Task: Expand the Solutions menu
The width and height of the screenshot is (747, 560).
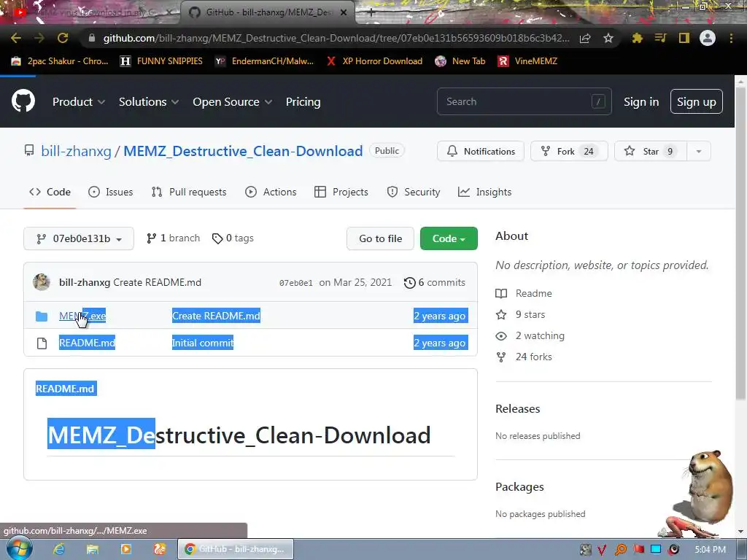Action: (149, 102)
